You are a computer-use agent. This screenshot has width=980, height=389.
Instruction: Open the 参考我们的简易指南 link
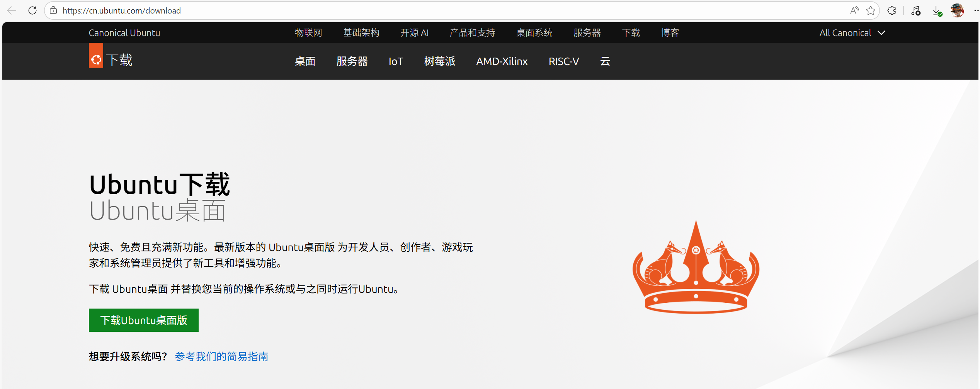[x=221, y=357]
